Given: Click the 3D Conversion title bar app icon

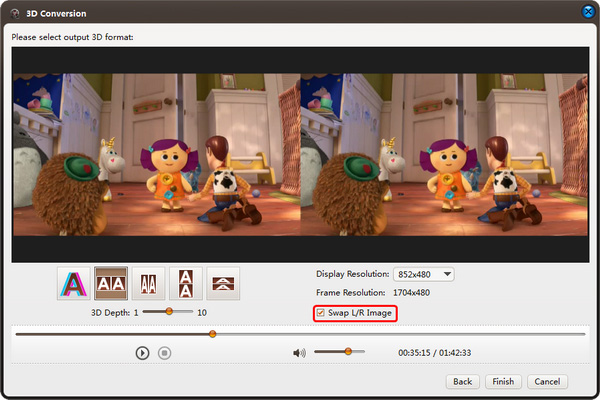Looking at the screenshot, I should click(x=15, y=13).
